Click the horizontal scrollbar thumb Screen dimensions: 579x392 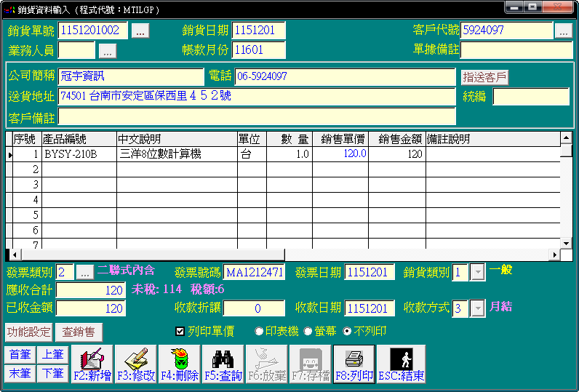click(153, 255)
